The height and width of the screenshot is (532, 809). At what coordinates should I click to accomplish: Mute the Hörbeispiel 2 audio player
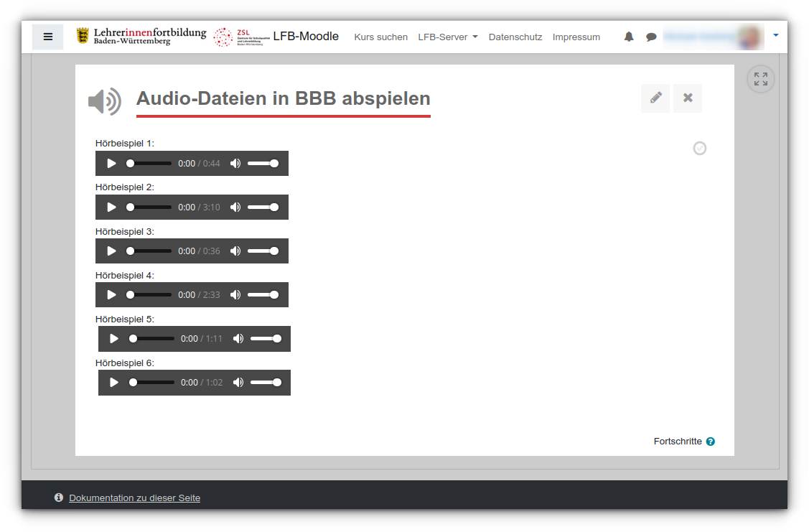(x=235, y=207)
